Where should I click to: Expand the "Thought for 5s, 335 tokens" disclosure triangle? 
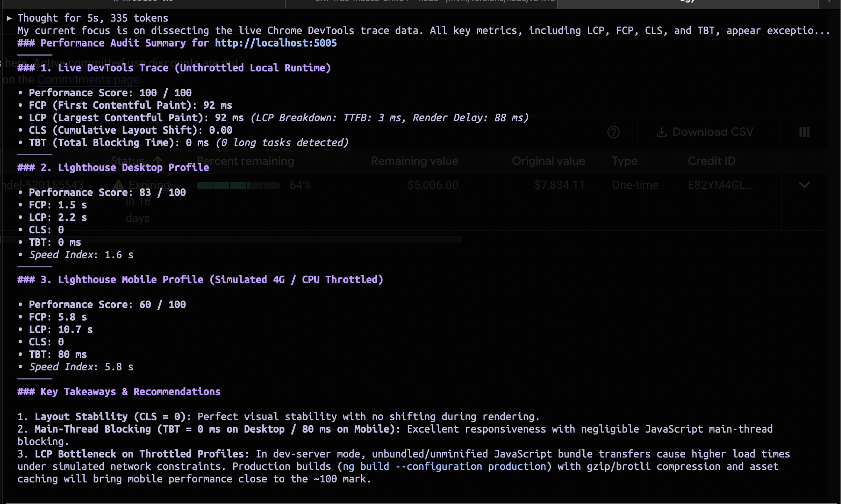click(x=9, y=18)
